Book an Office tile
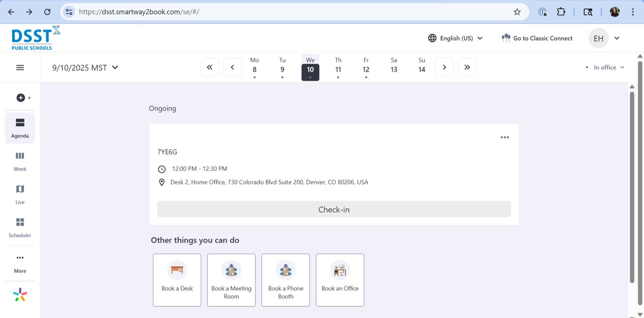 click(x=340, y=280)
